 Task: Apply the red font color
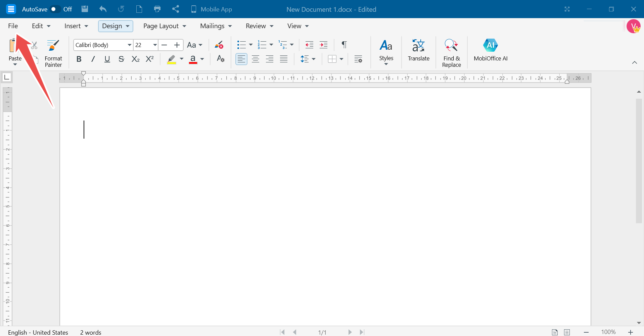pos(193,59)
